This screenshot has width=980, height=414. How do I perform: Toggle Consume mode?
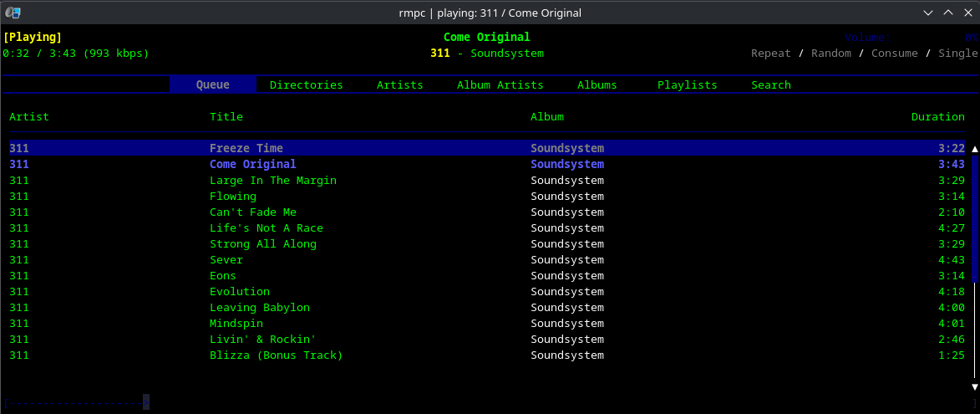pyautogui.click(x=895, y=54)
